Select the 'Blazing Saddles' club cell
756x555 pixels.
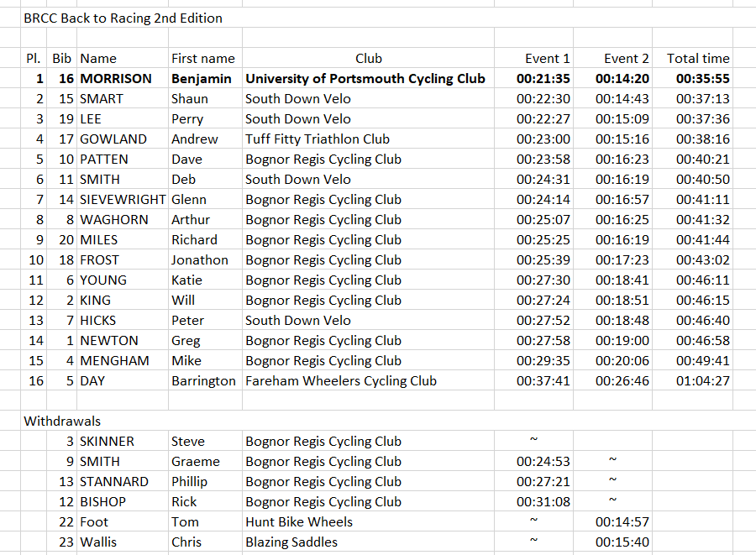click(291, 542)
